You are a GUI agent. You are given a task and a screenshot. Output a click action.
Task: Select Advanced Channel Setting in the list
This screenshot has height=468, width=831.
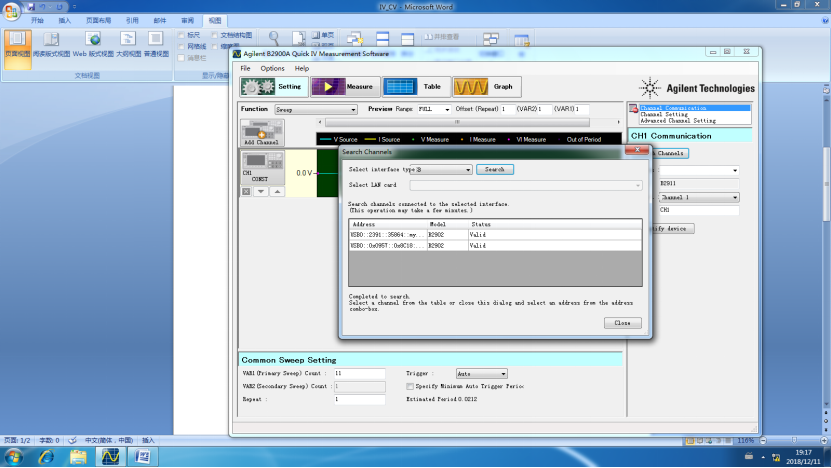(x=678, y=121)
